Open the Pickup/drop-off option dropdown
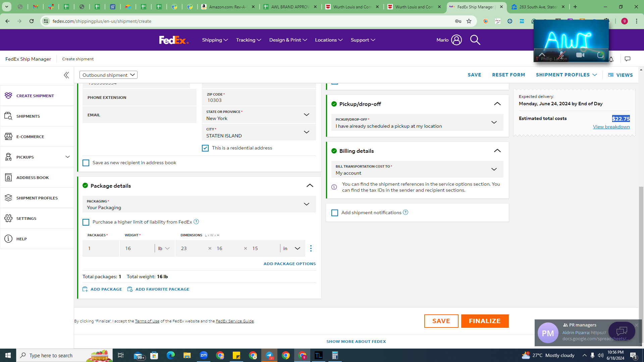644x362 pixels. (x=417, y=122)
